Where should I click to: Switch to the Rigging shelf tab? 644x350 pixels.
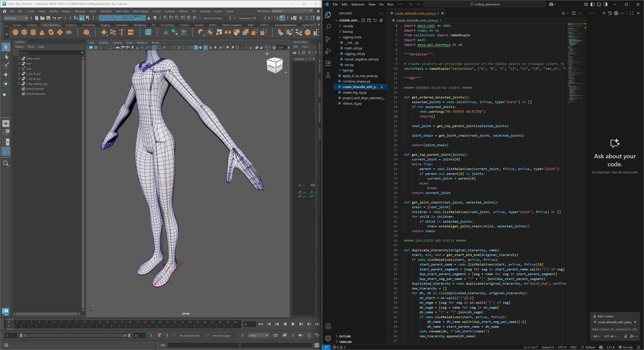[x=105, y=25]
